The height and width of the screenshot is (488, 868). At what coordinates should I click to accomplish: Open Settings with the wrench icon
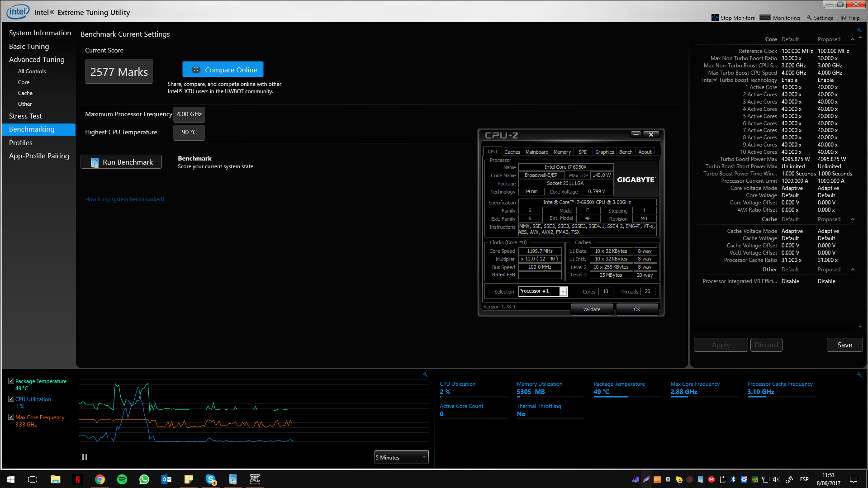click(820, 18)
